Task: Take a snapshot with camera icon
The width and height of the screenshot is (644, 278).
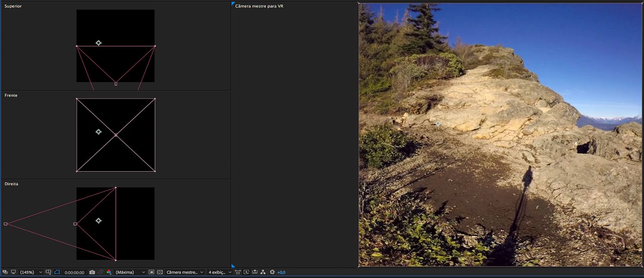Action: click(x=92, y=272)
